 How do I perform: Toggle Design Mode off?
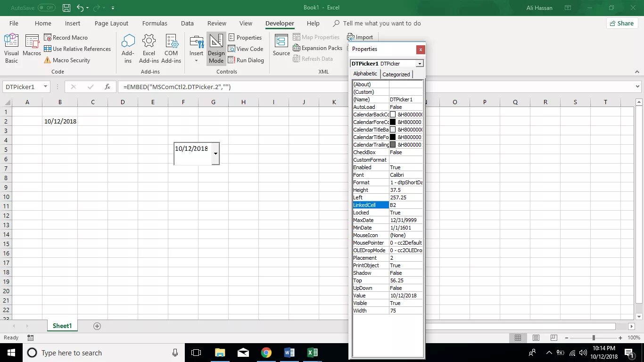[x=216, y=49]
